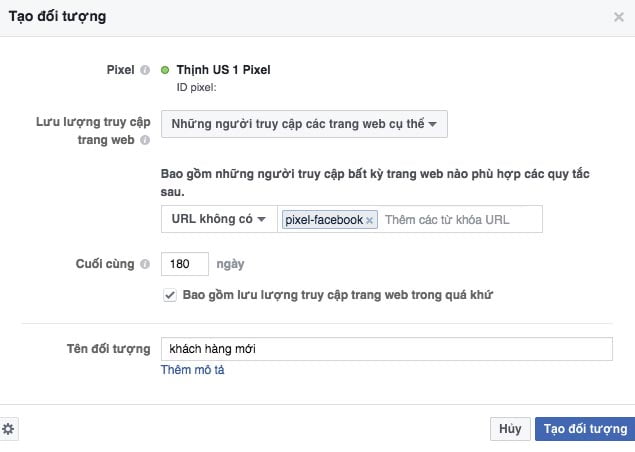Click the Thêm mô tả link
The height and width of the screenshot is (452, 635).
[192, 370]
